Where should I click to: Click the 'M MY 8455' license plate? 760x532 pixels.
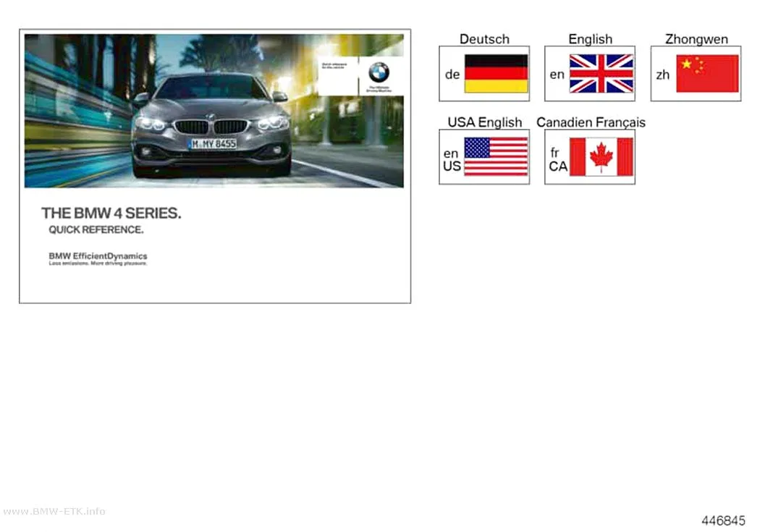(214, 144)
